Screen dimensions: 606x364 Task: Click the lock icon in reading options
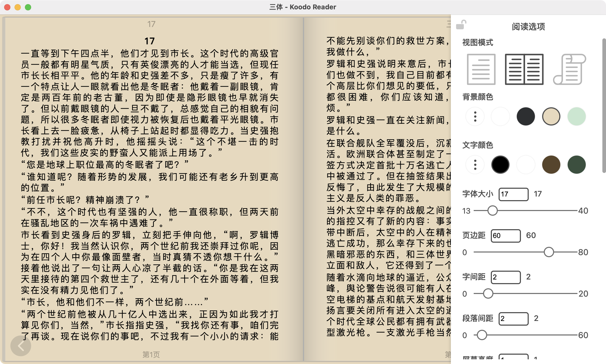tap(461, 25)
